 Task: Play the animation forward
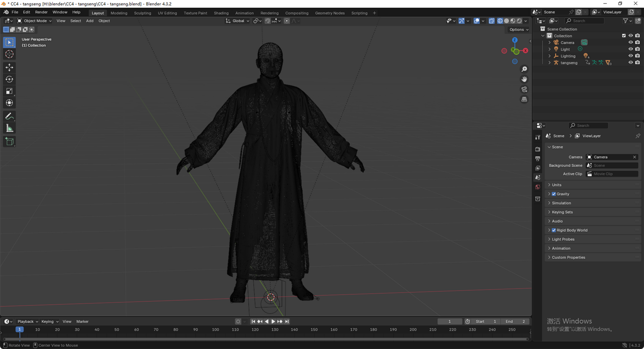pyautogui.click(x=273, y=321)
